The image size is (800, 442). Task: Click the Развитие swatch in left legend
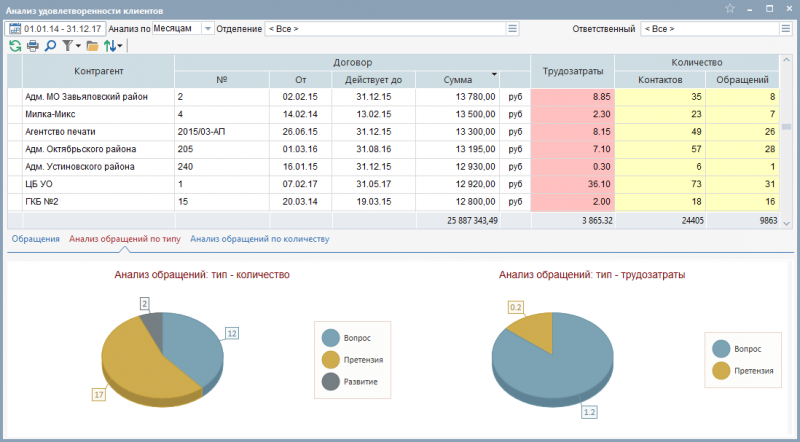click(331, 382)
